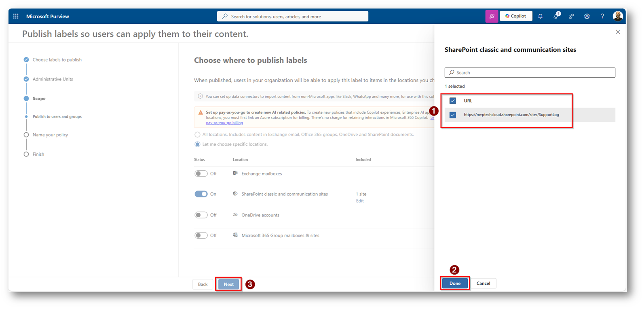Turn on the OneDrive accounts toggle

point(201,215)
